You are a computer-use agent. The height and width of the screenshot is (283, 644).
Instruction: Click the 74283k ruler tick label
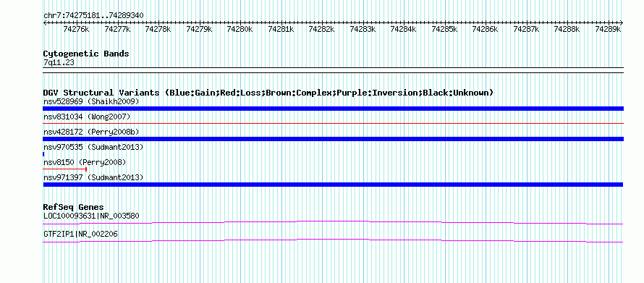click(363, 29)
